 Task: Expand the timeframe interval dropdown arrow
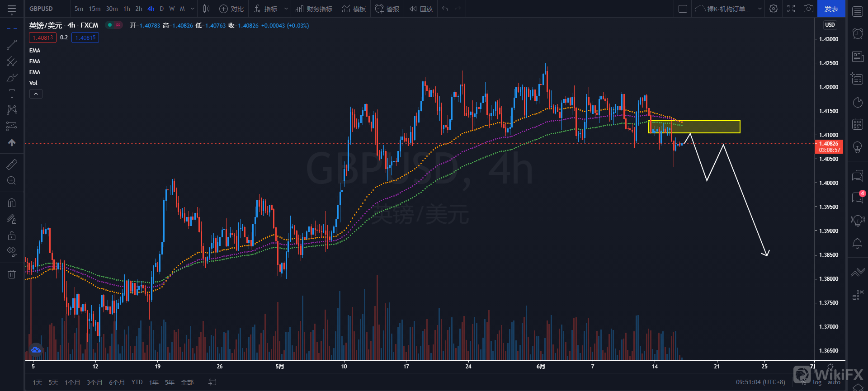click(x=193, y=9)
